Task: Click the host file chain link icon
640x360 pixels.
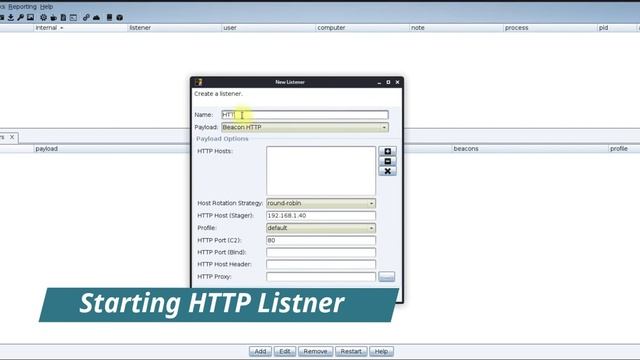Action: (86, 18)
